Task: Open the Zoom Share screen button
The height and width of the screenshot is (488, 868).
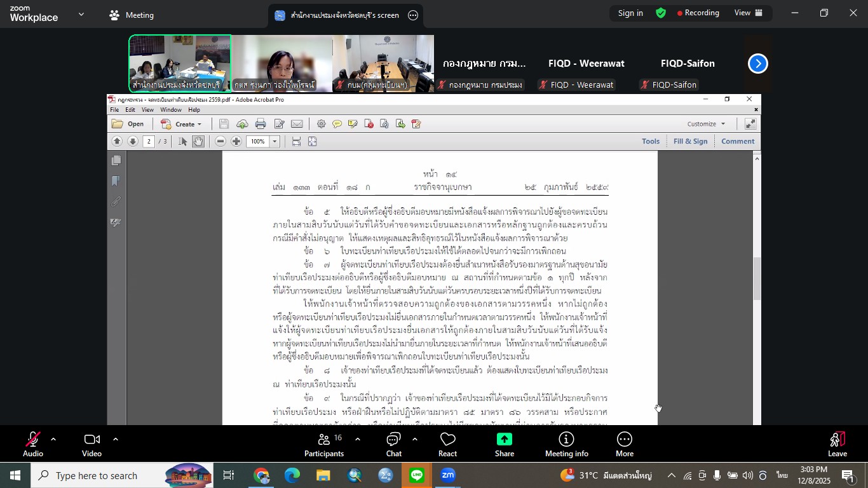Action: (505, 444)
